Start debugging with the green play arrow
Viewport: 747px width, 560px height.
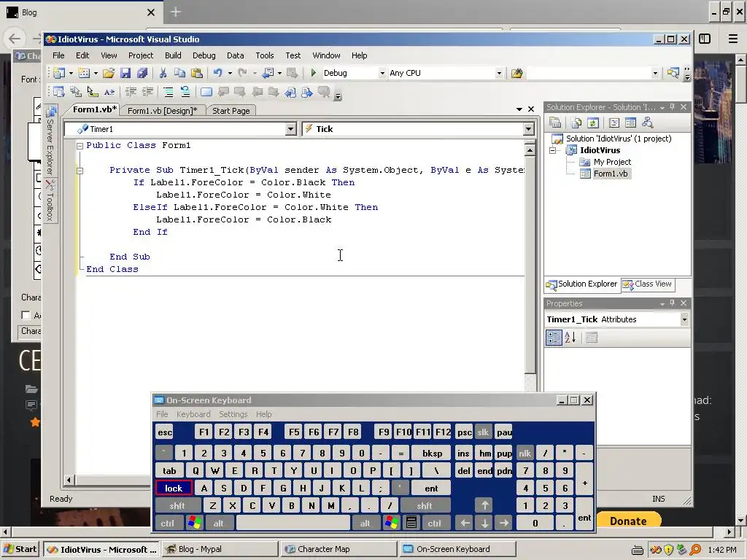[x=314, y=73]
